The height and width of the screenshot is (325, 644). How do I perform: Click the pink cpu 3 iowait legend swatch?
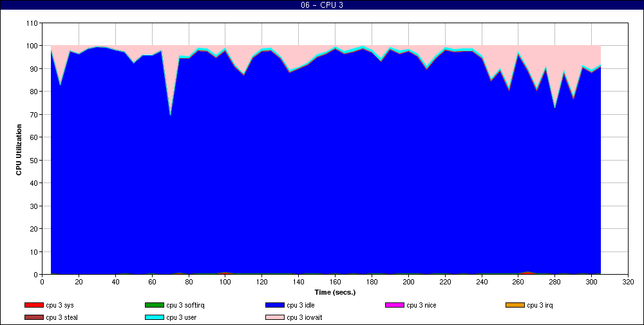(x=275, y=318)
